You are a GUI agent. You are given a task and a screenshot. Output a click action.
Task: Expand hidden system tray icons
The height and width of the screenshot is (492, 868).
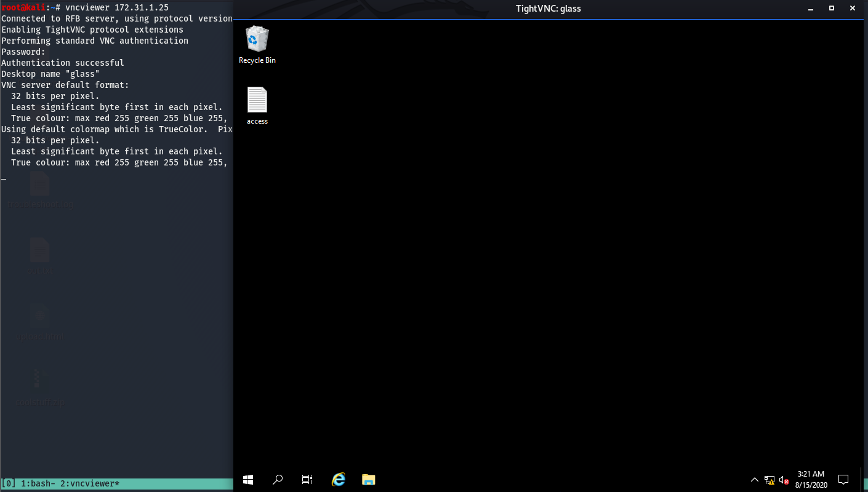pos(755,480)
